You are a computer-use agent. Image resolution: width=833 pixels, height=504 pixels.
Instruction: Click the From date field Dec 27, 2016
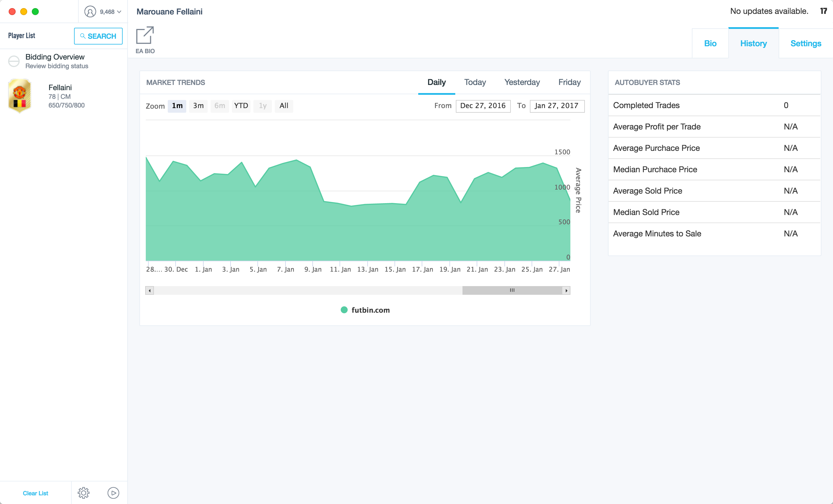click(483, 106)
